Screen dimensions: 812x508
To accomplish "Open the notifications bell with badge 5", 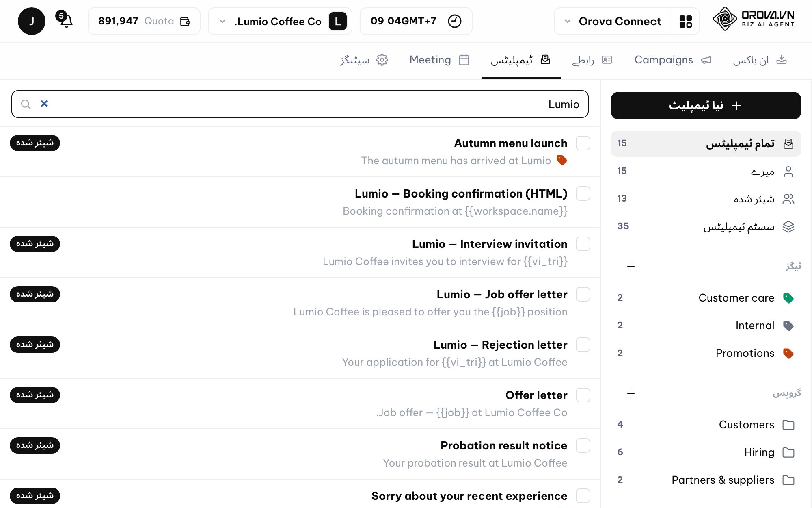I will click(65, 20).
